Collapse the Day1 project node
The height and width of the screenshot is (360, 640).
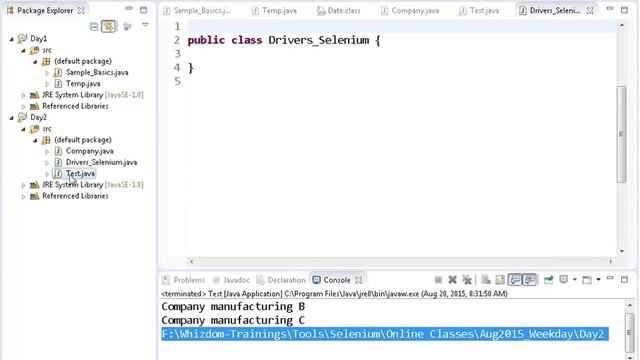[11, 39]
